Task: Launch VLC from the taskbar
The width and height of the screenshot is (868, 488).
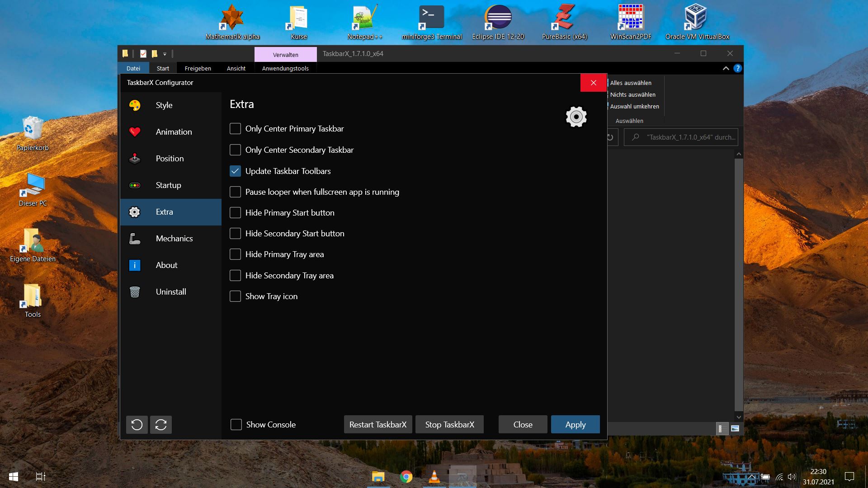Action: coord(434,477)
